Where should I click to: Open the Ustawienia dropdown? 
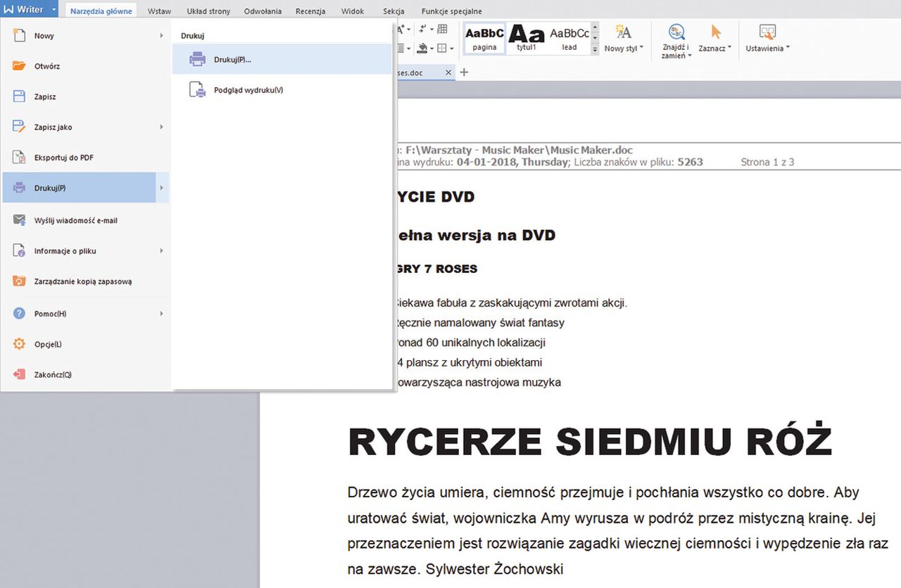click(x=788, y=49)
